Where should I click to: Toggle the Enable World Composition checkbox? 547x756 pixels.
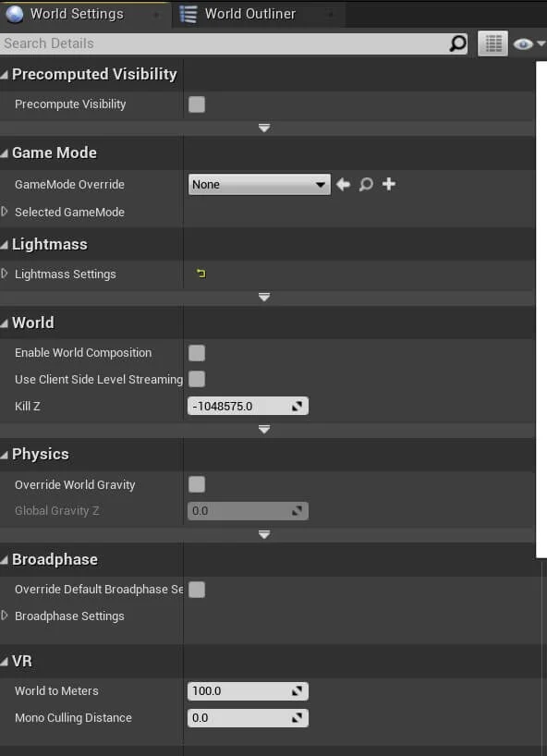(197, 353)
